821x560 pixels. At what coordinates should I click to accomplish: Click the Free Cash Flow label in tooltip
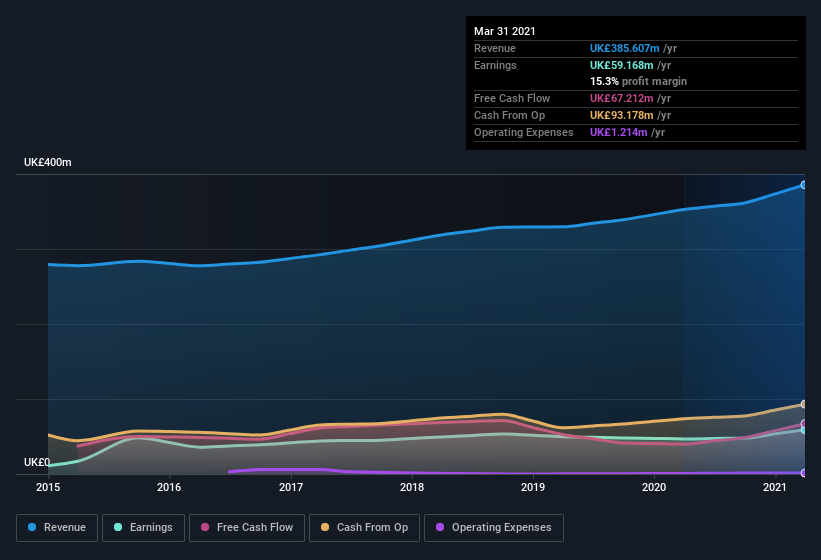click(x=512, y=98)
